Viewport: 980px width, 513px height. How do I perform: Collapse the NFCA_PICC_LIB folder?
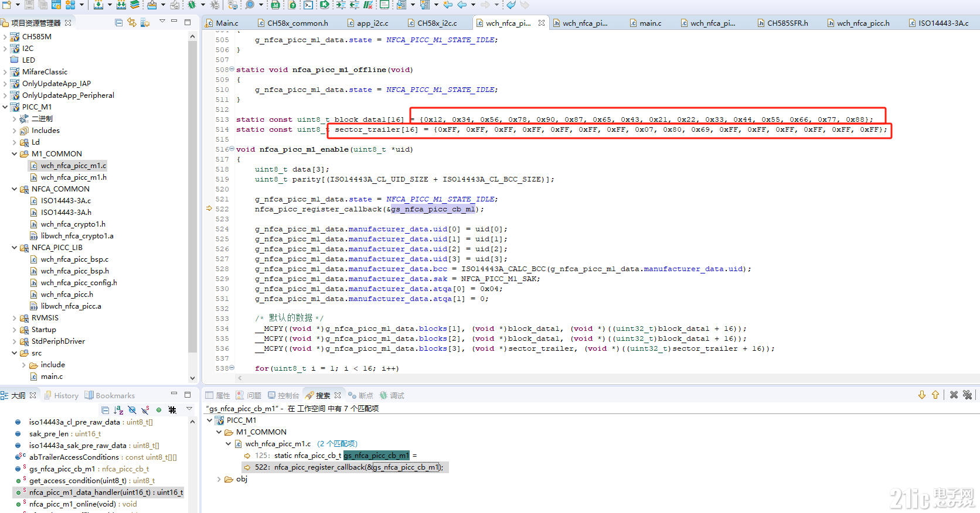15,247
